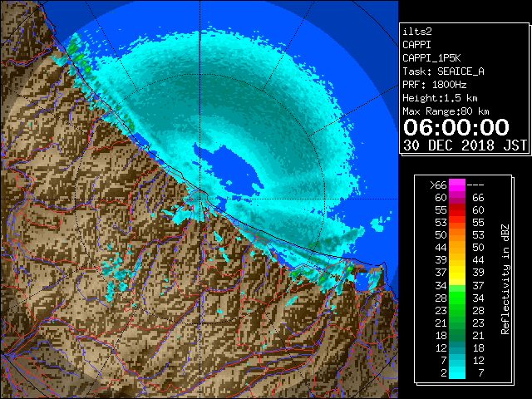Image resolution: width=532 pixels, height=399 pixels.
Task: Click the 'Task: SEAICE_A' line
Action: point(443,71)
